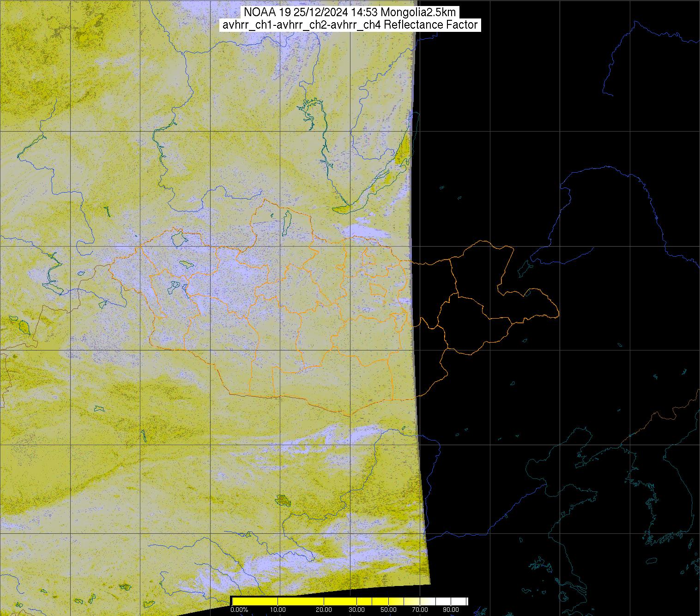
Task: Click the 0.00% label on color scale
Action: (239, 610)
